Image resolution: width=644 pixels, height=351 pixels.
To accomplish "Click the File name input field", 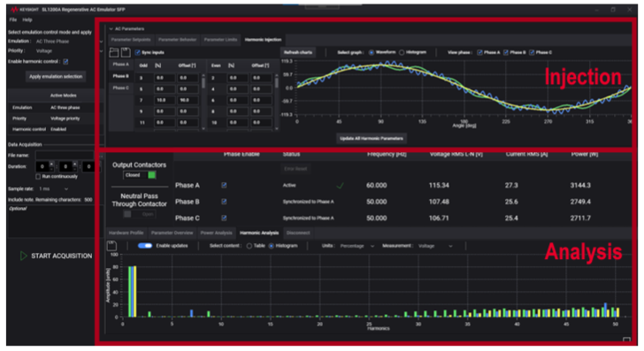I will (65, 156).
